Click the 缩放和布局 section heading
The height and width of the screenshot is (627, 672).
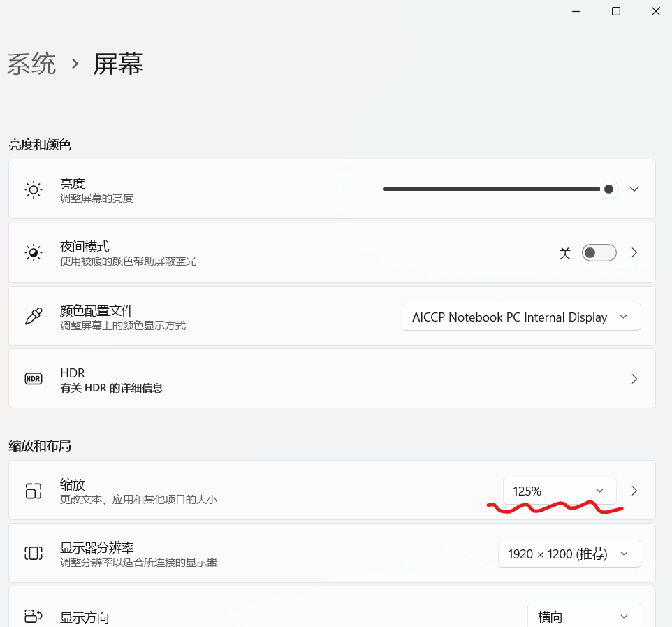coord(40,446)
